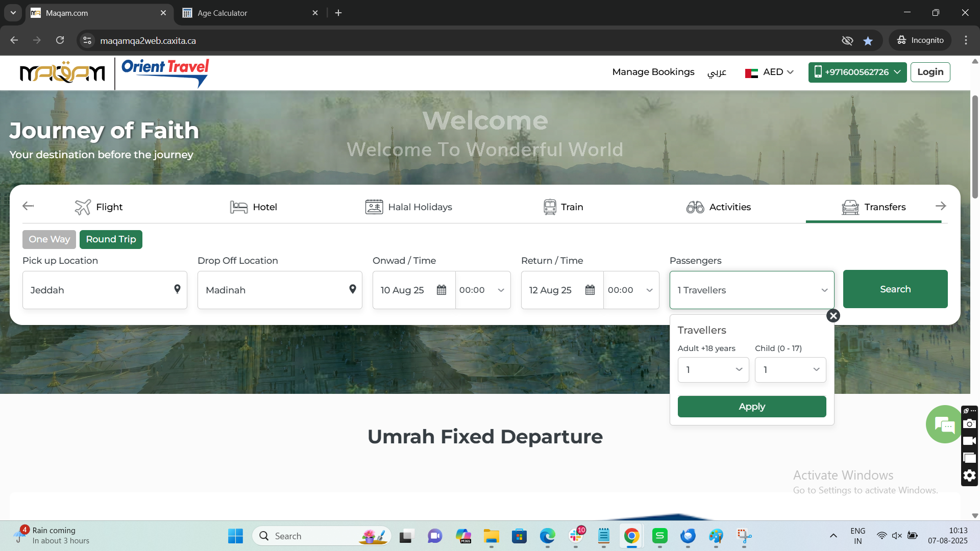Screen dimensions: 980x551
Task: Click the Return date calendar icon
Action: click(x=590, y=290)
